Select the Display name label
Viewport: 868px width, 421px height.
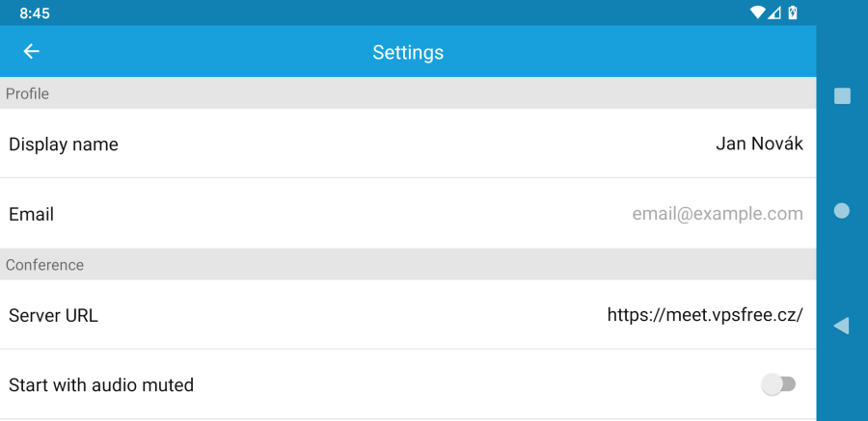[x=64, y=145]
